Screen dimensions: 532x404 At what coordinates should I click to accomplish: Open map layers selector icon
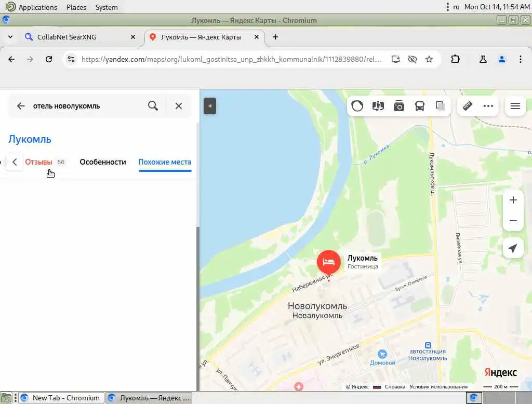click(441, 106)
